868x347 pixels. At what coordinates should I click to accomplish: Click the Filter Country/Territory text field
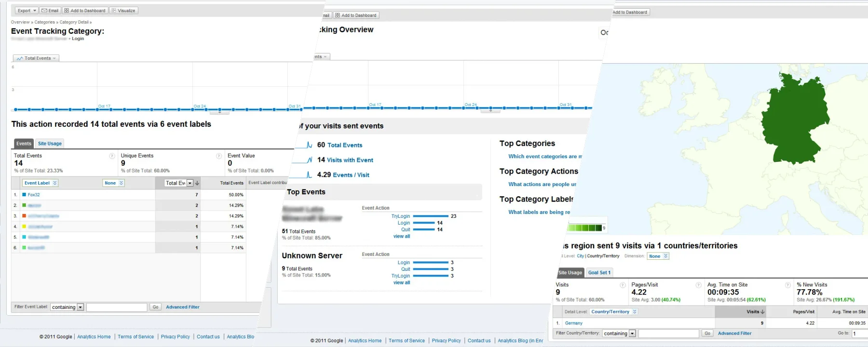pyautogui.click(x=668, y=334)
